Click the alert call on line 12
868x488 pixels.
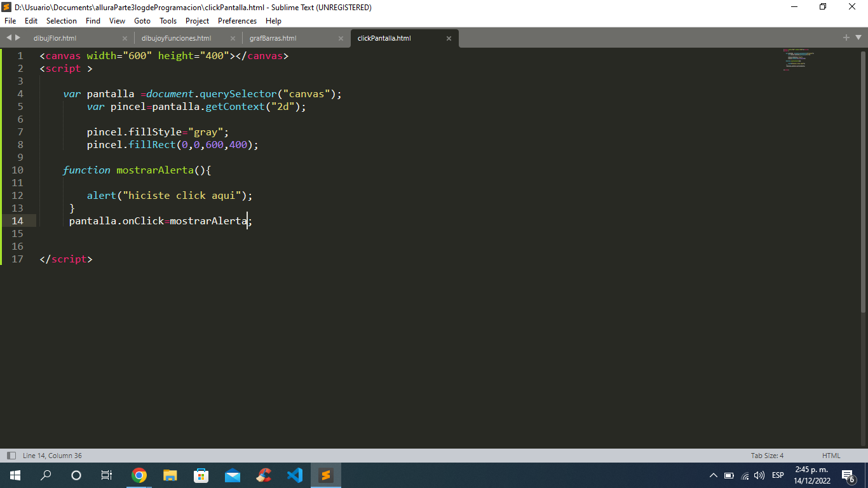(x=102, y=196)
